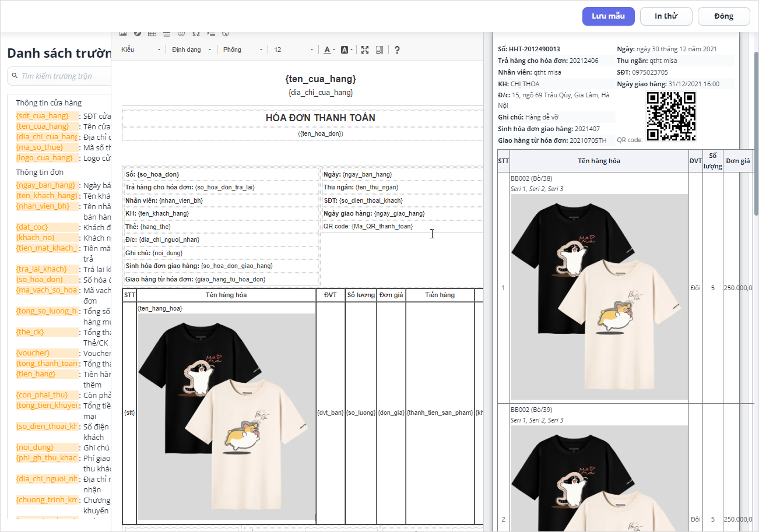The image size is (759, 532).
Task: Open the editor help (question mark)
Action: 397,50
